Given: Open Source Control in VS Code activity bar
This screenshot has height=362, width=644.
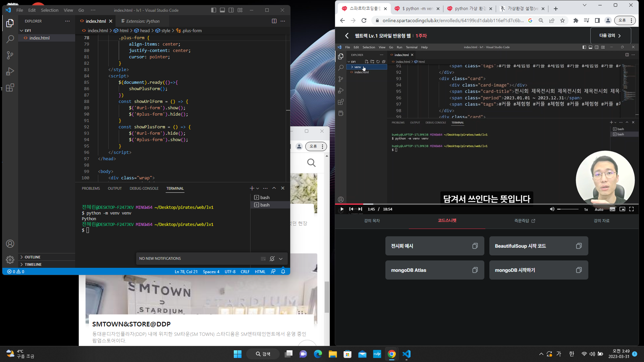Looking at the screenshot, I should tap(10, 55).
